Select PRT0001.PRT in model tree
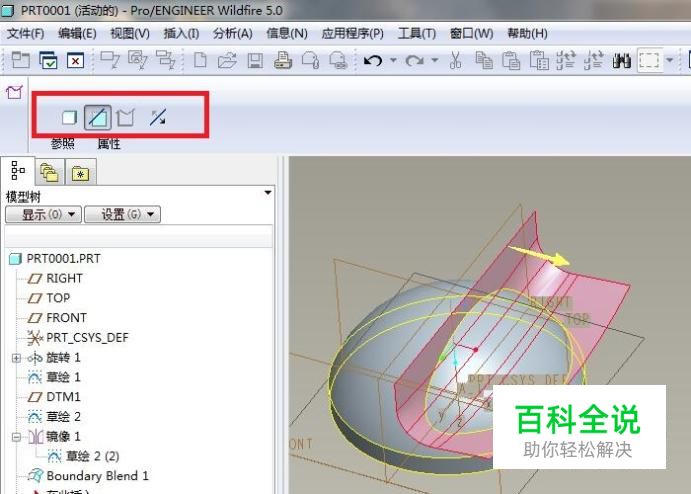This screenshot has height=494, width=691. (x=63, y=259)
